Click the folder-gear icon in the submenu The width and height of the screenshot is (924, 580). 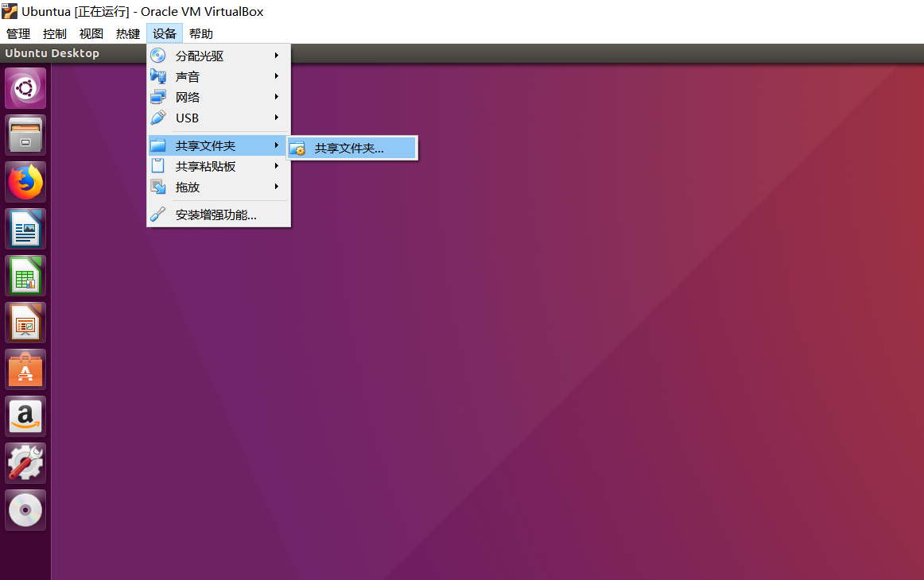(297, 149)
